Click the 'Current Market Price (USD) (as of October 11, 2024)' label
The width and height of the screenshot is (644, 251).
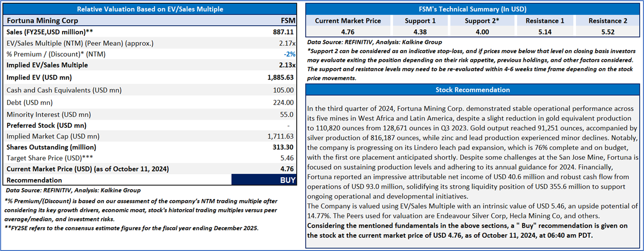coord(88,169)
